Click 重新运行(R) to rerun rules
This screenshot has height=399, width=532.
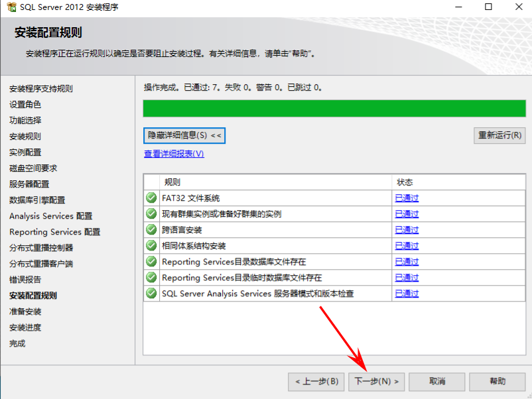click(x=499, y=135)
